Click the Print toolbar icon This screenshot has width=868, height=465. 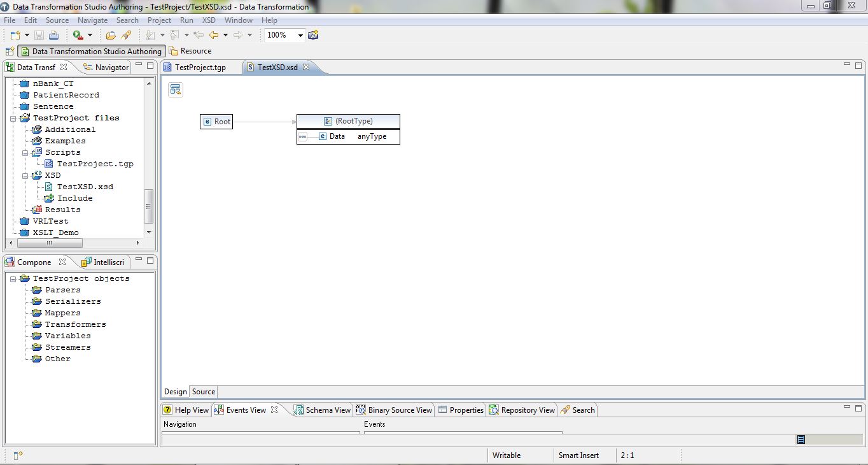[x=54, y=35]
